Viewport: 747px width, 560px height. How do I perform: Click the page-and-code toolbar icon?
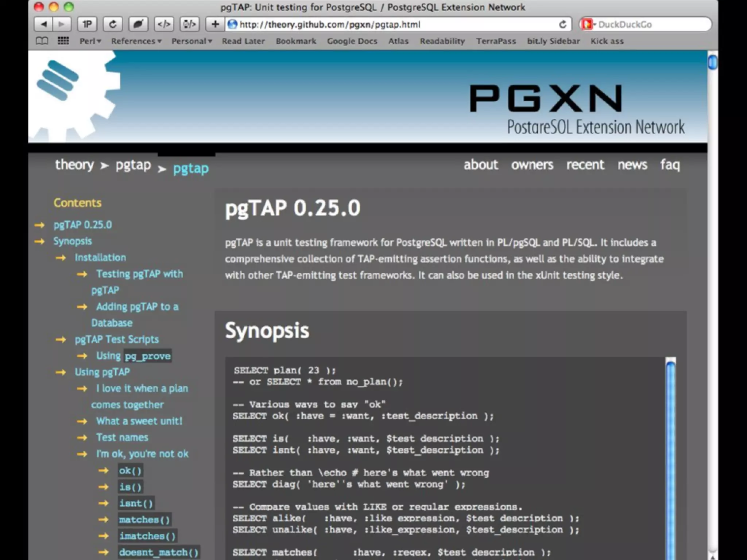(x=189, y=24)
